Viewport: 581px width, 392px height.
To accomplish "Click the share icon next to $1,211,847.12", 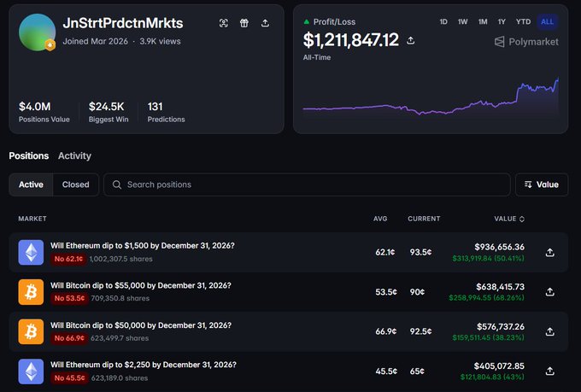I will pyautogui.click(x=411, y=40).
